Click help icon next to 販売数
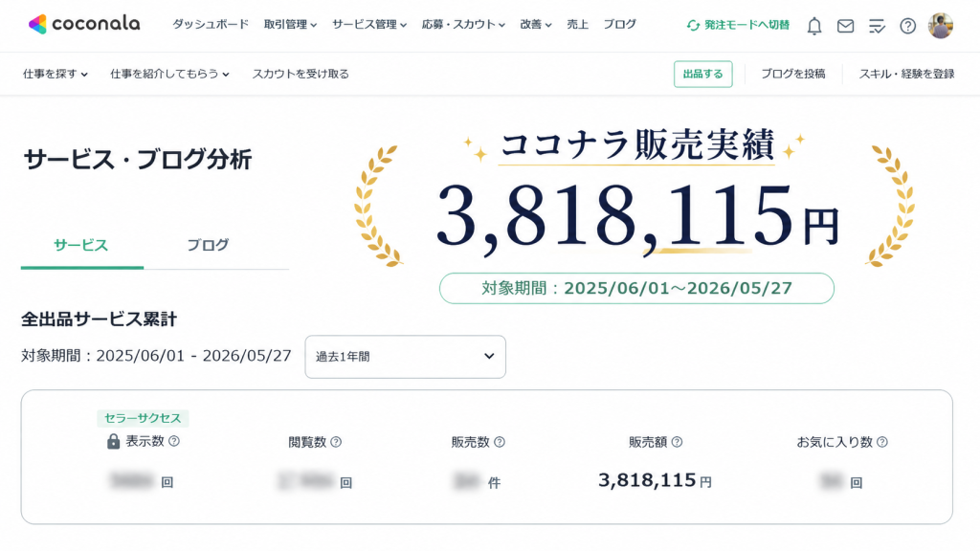 pyautogui.click(x=500, y=442)
